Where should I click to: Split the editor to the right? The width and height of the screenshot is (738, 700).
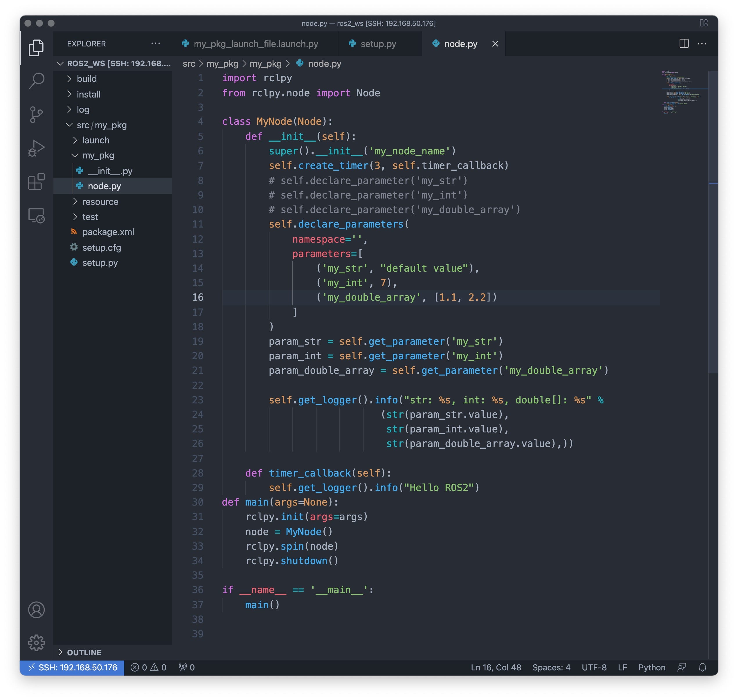(x=683, y=44)
